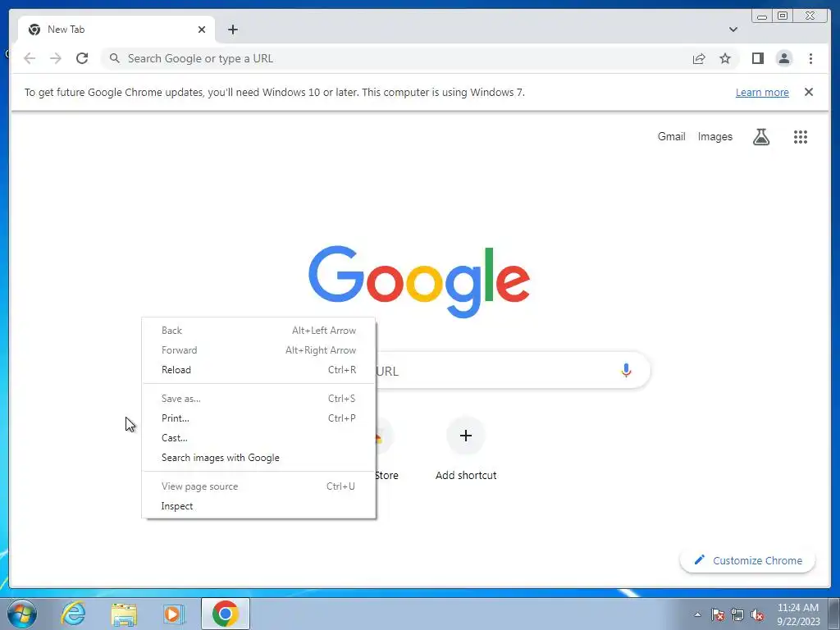This screenshot has width=840, height=630.
Task: Click the Add shortcut plus tile
Action: 466,436
